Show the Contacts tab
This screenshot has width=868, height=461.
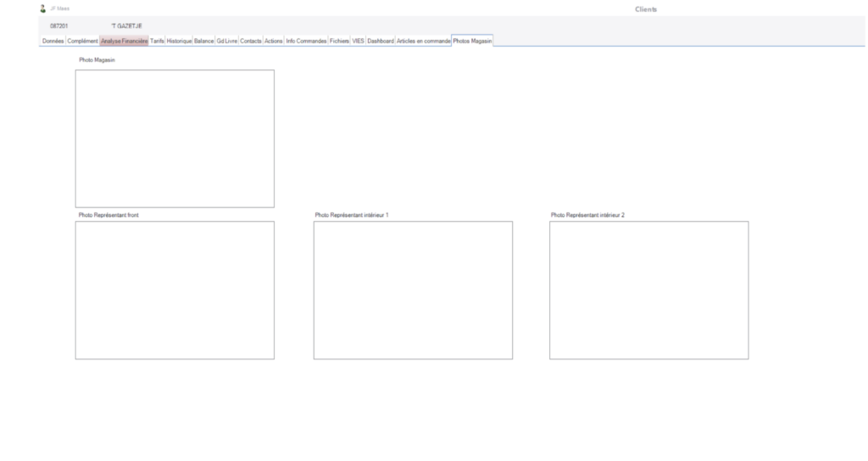(251, 41)
